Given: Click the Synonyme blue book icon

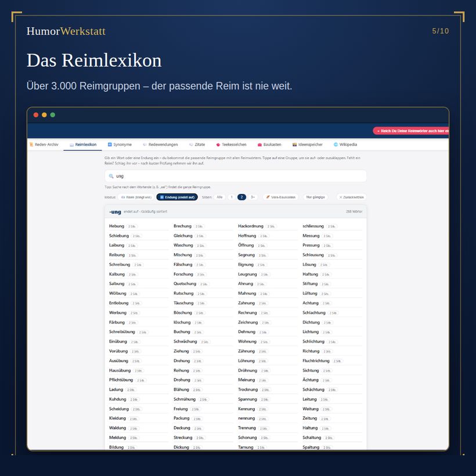Looking at the screenshot, I should coord(110,145).
